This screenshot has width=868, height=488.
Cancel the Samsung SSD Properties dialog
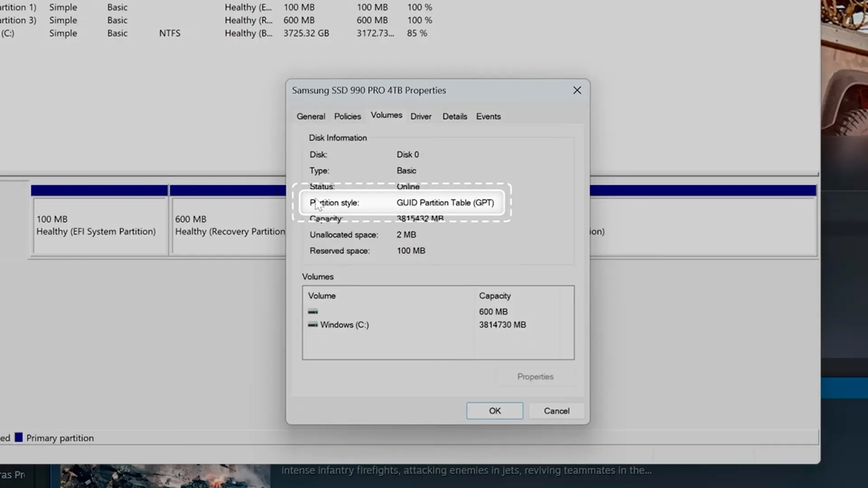pos(557,411)
